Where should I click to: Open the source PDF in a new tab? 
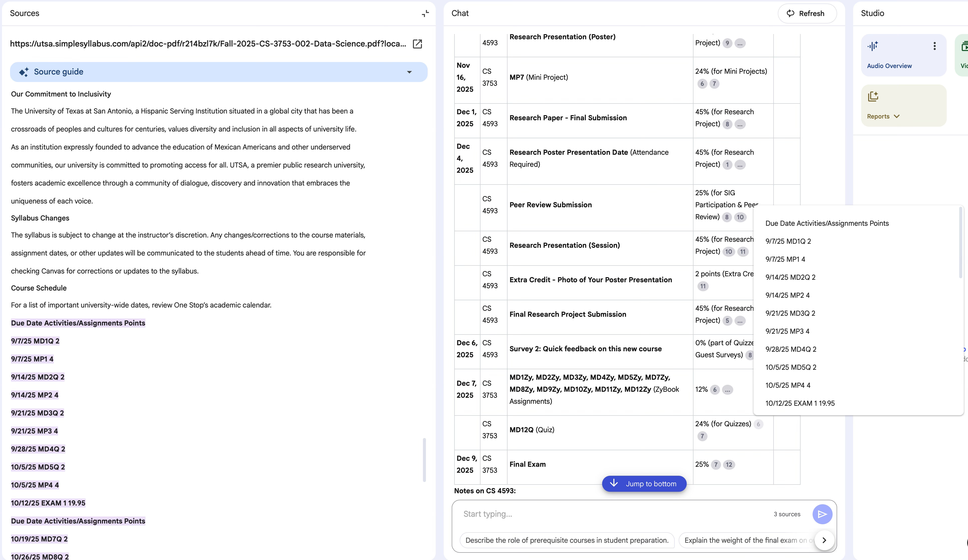417,44
